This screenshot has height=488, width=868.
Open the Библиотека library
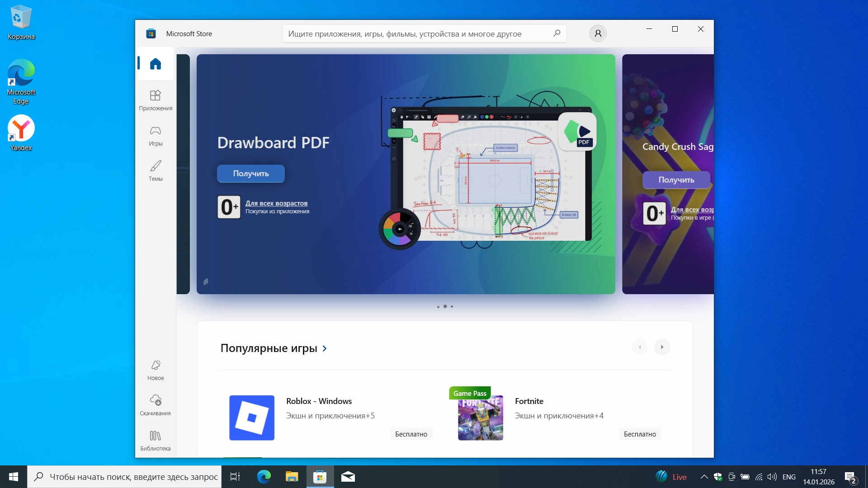point(155,441)
